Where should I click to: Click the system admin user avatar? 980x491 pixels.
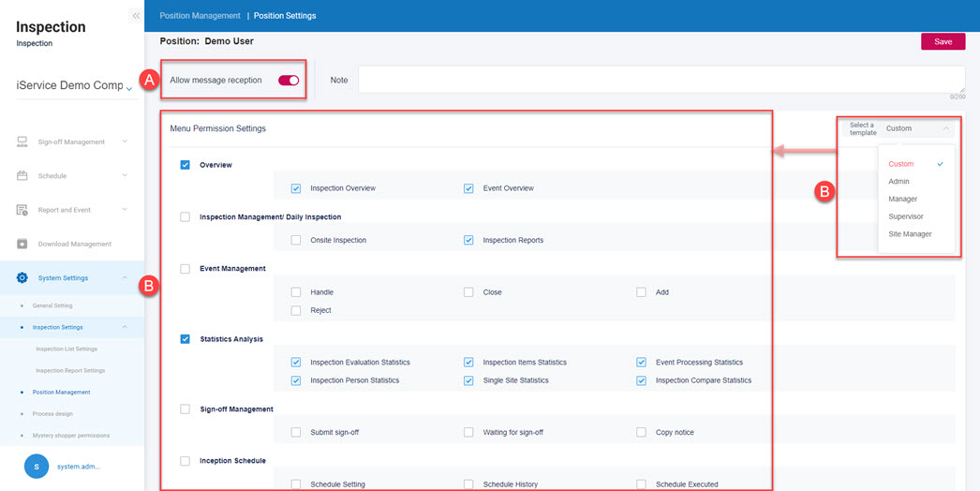tap(37, 466)
